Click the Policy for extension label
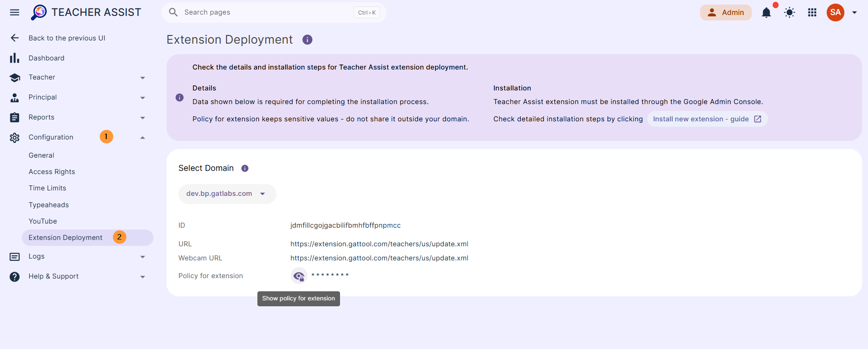868x349 pixels. [211, 276]
